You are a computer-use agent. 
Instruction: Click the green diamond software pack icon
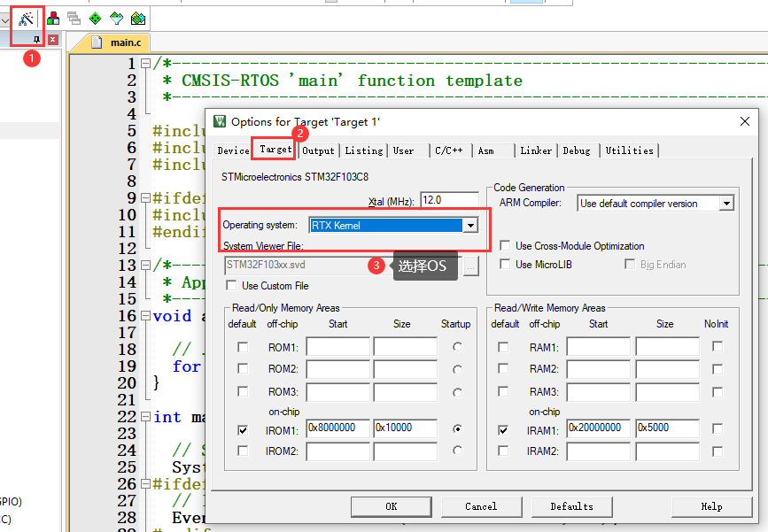pyautogui.click(x=95, y=18)
